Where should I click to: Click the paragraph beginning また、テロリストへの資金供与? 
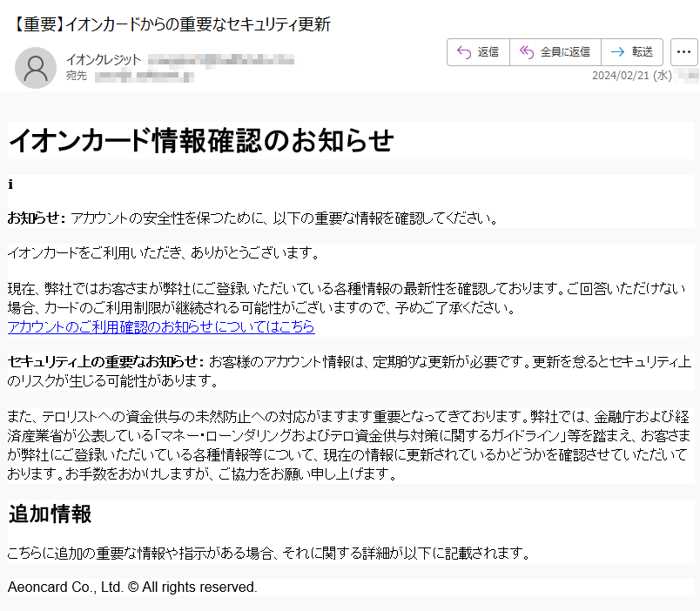349,445
